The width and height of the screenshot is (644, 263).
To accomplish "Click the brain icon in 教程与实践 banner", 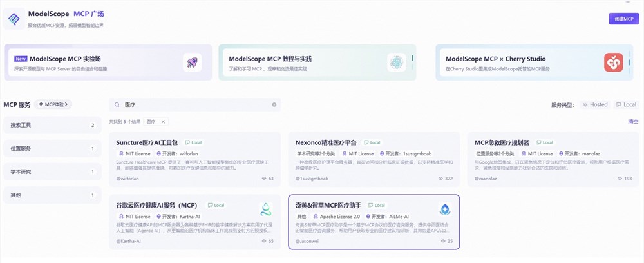I will (396, 63).
